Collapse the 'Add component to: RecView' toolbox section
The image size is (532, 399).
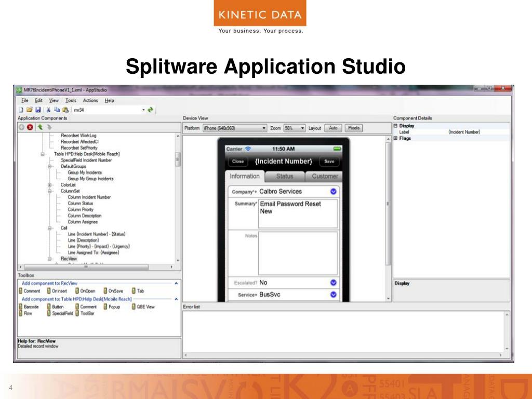coord(176,283)
